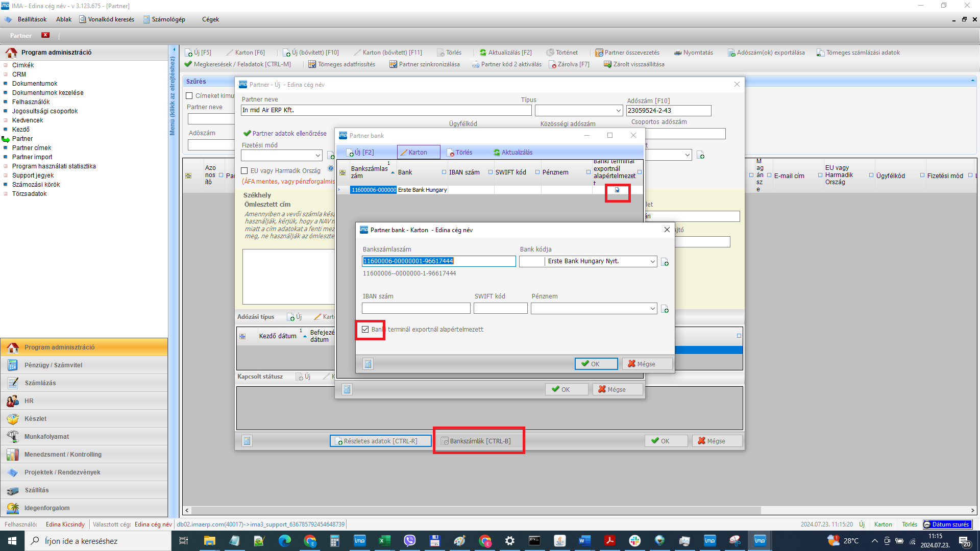
Task: Click in Bankszámlaszám input field
Action: tap(438, 261)
